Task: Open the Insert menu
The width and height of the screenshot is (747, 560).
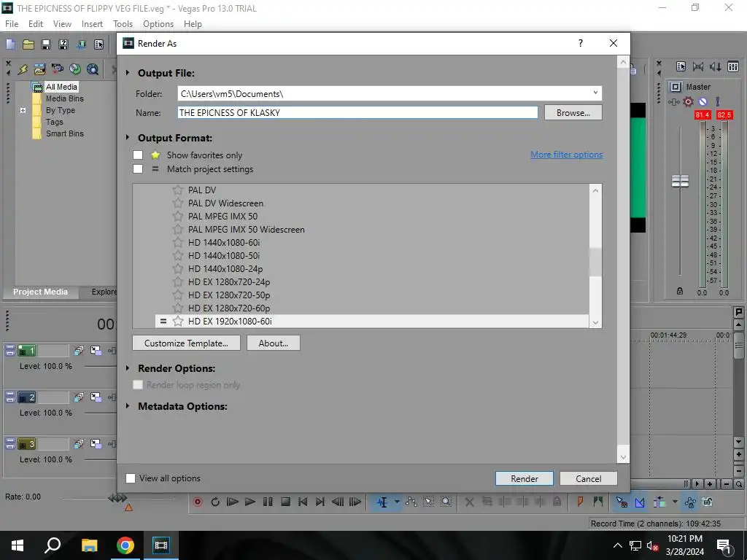Action: click(92, 24)
